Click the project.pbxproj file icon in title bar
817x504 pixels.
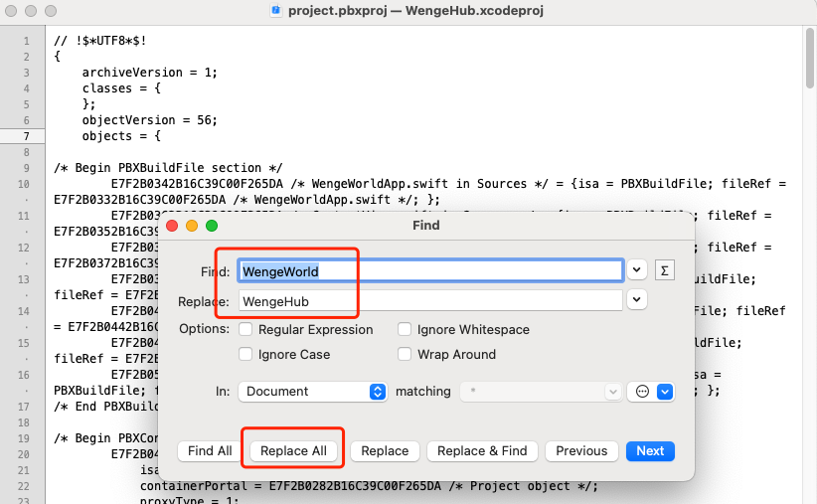point(275,10)
